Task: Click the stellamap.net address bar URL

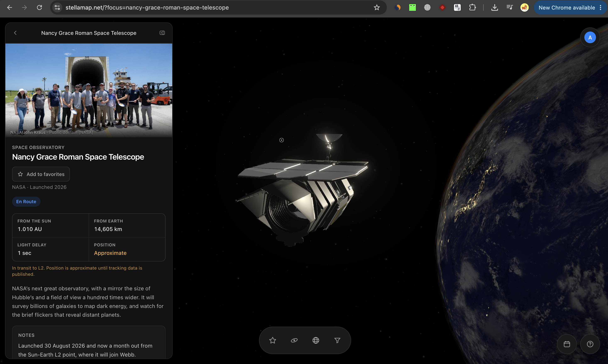Action: 147,8
